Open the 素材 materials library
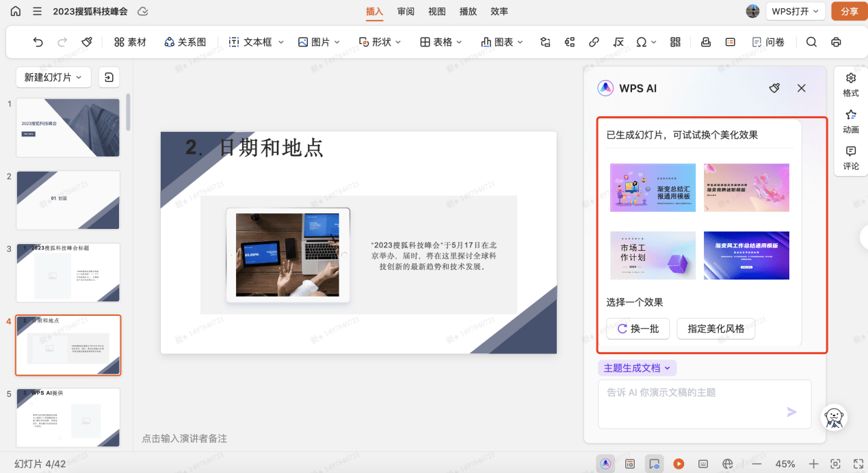The height and width of the screenshot is (473, 868). tap(130, 42)
